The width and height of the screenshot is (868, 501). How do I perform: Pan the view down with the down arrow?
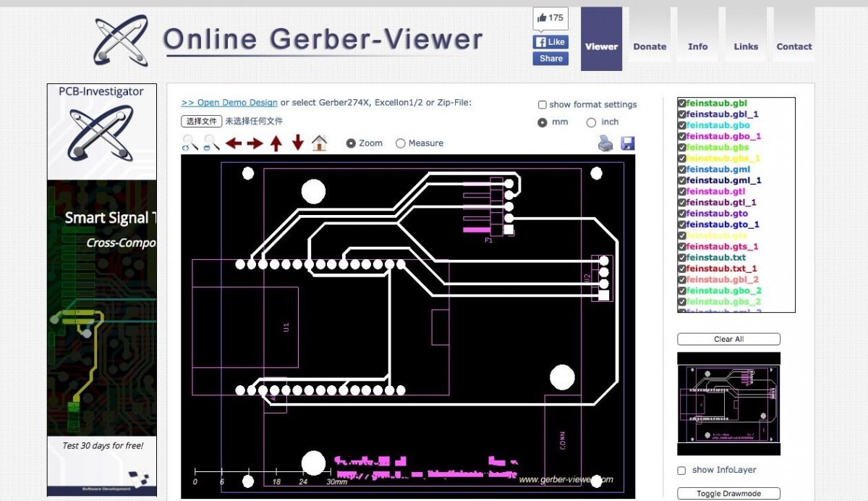point(297,143)
